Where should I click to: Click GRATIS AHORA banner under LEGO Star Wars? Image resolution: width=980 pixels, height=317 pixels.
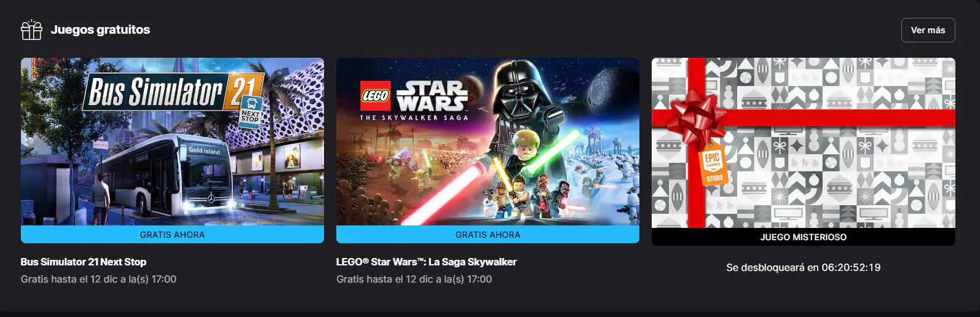point(488,234)
